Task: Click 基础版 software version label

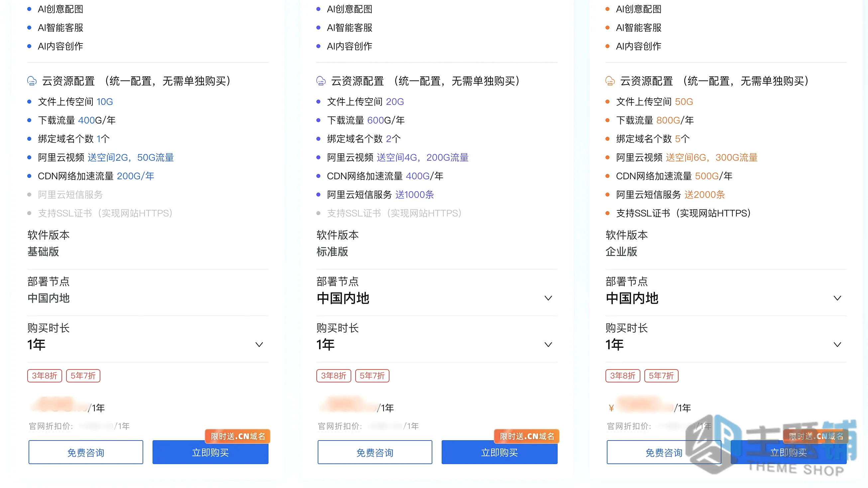Action: click(43, 252)
